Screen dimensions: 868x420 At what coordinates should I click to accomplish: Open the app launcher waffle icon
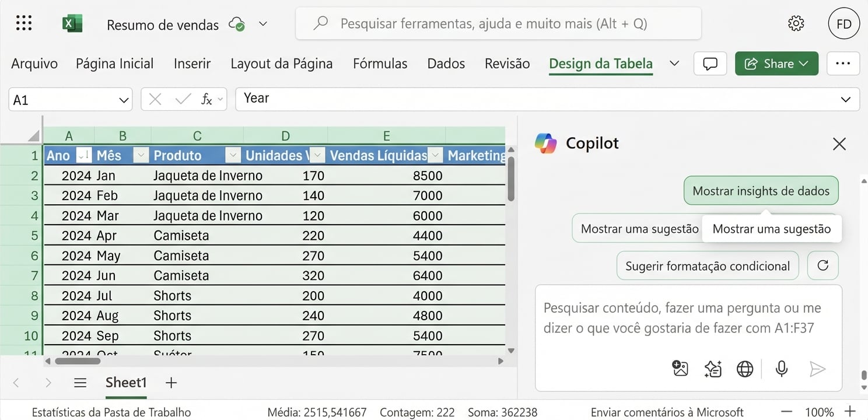pos(23,22)
